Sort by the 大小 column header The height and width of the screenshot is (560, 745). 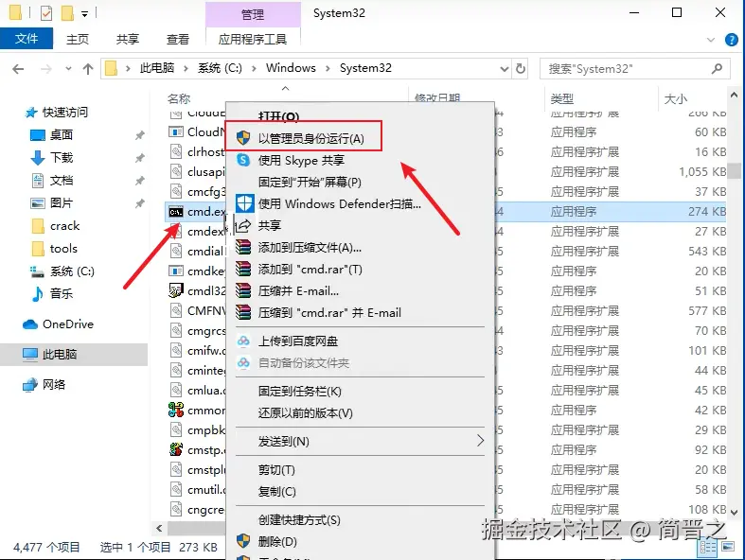[676, 98]
